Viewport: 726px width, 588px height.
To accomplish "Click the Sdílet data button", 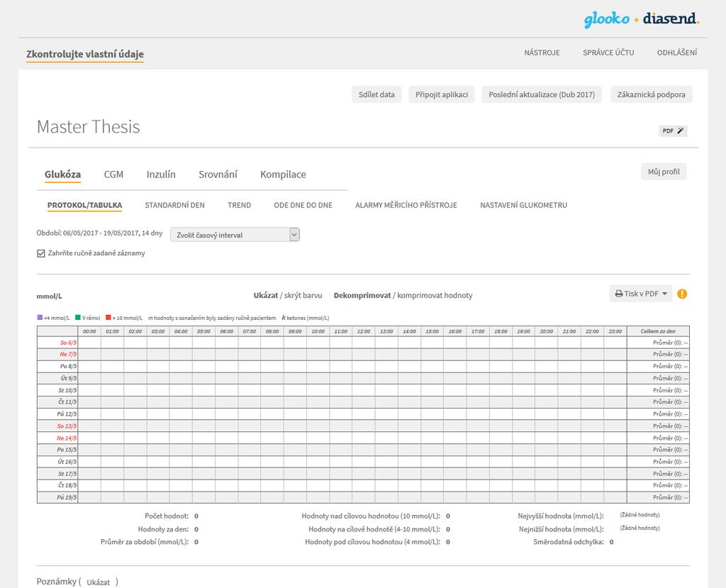I will coord(376,94).
